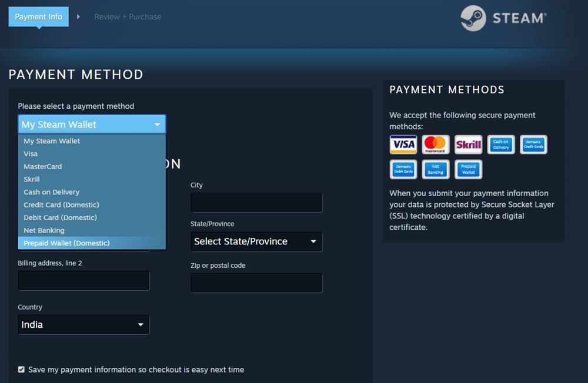Choose My Steam Wallet from the list
588x383 pixels.
coord(92,141)
